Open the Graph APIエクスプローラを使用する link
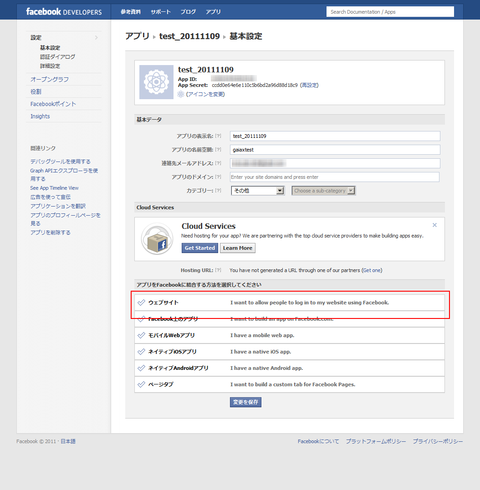This screenshot has width=480, height=490. [x=64, y=174]
